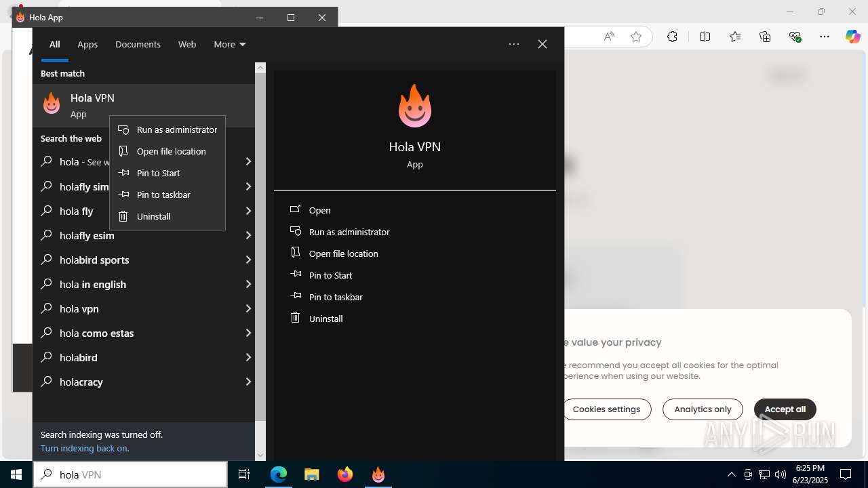Add this page to favorites with the star icon
The width and height of the screenshot is (868, 488).
(636, 37)
